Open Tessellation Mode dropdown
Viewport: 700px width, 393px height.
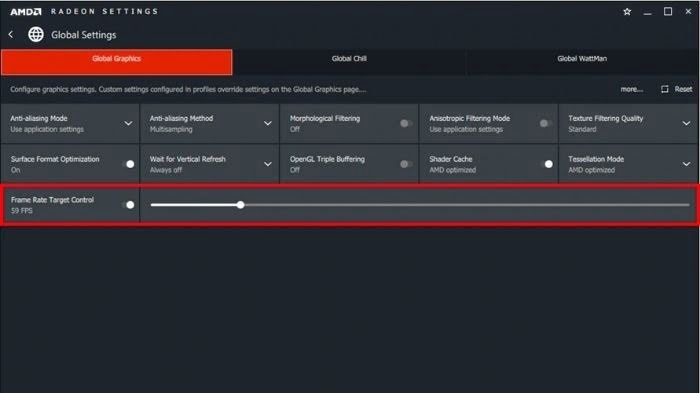tap(686, 164)
